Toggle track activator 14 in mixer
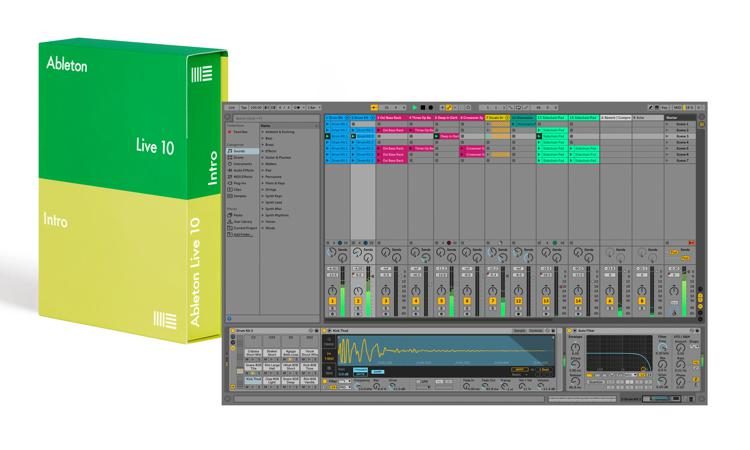 coord(578,301)
